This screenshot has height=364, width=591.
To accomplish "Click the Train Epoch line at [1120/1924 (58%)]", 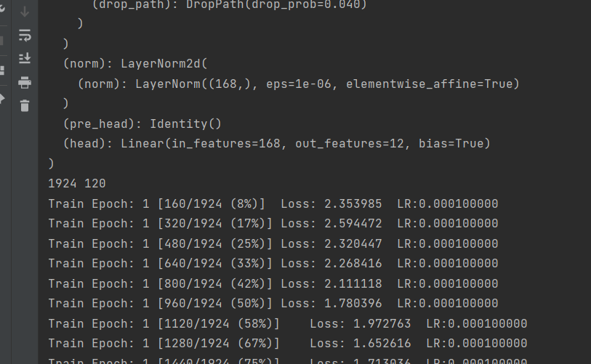I will coord(288,324).
